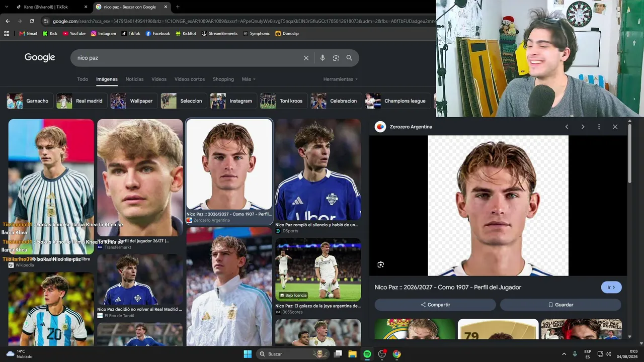
Task: Open the Kick bookmark
Action: click(50, 34)
